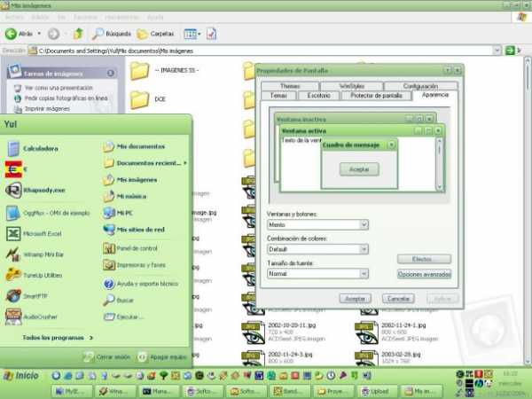Expand Todos los programas
This screenshot has width=532, height=399.
click(x=58, y=338)
